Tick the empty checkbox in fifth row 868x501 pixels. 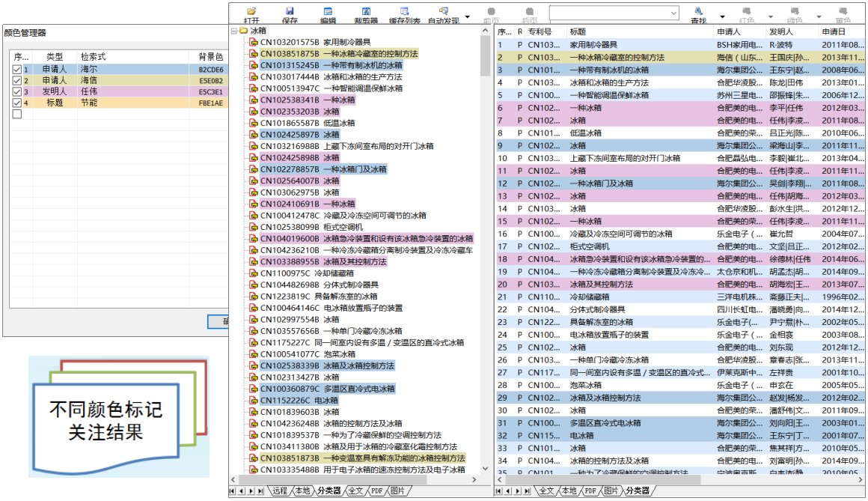coord(17,115)
